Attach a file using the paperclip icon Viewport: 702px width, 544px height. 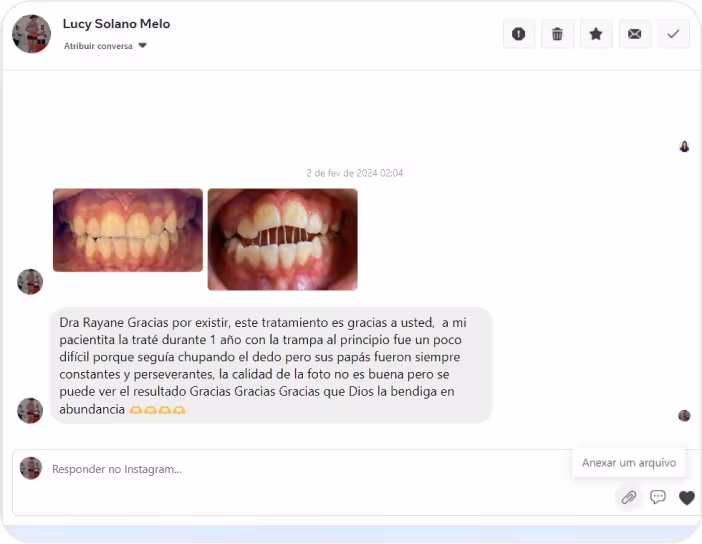click(x=628, y=497)
